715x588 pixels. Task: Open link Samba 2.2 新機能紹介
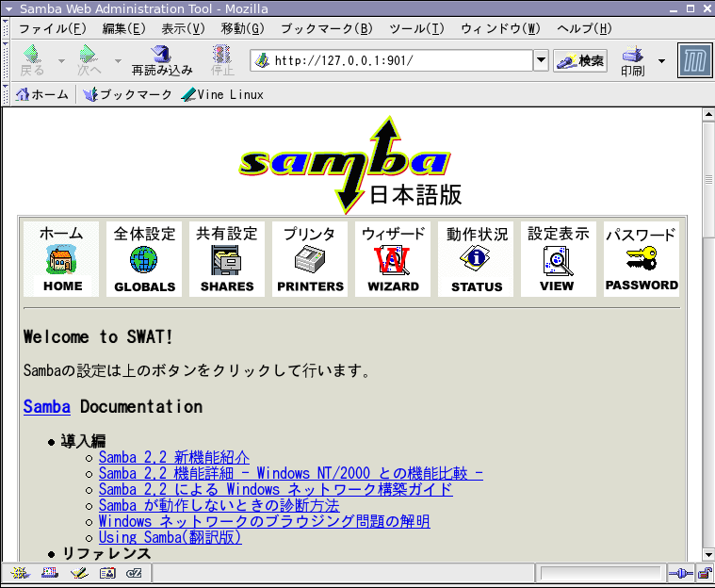(174, 457)
